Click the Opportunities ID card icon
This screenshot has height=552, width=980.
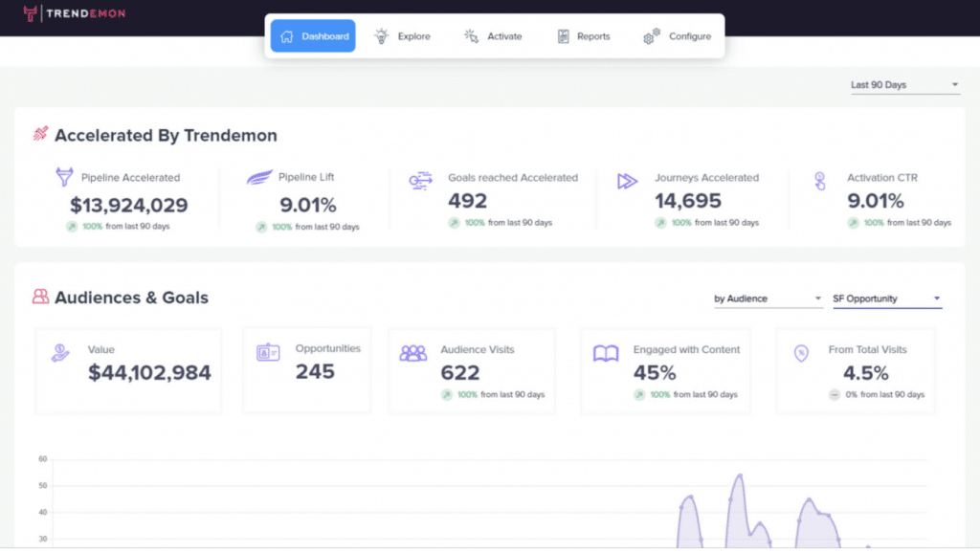click(268, 352)
